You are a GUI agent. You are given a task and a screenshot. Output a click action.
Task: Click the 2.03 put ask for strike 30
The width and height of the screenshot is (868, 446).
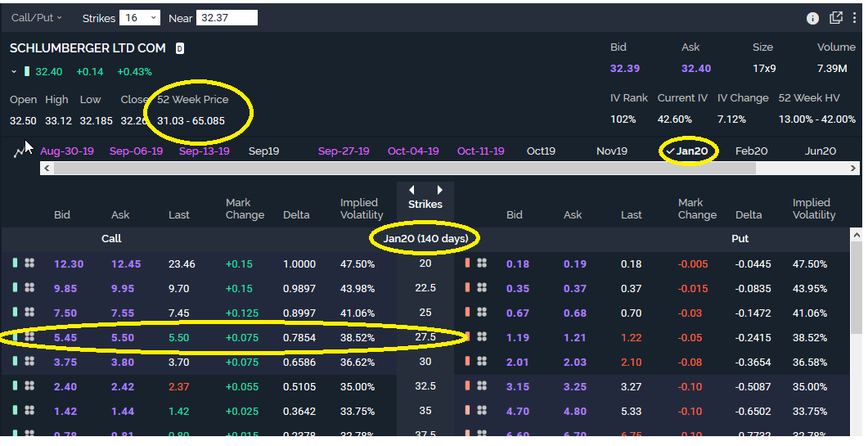pyautogui.click(x=574, y=362)
